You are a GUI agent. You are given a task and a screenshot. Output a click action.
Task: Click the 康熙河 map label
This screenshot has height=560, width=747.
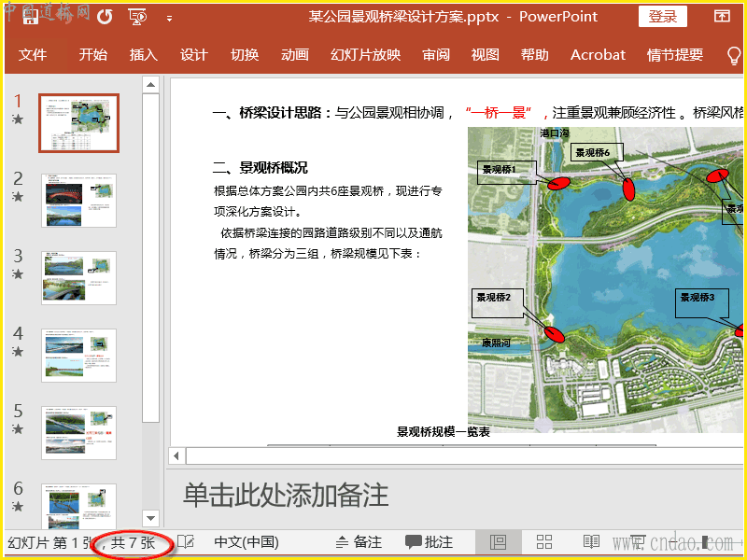point(496,343)
